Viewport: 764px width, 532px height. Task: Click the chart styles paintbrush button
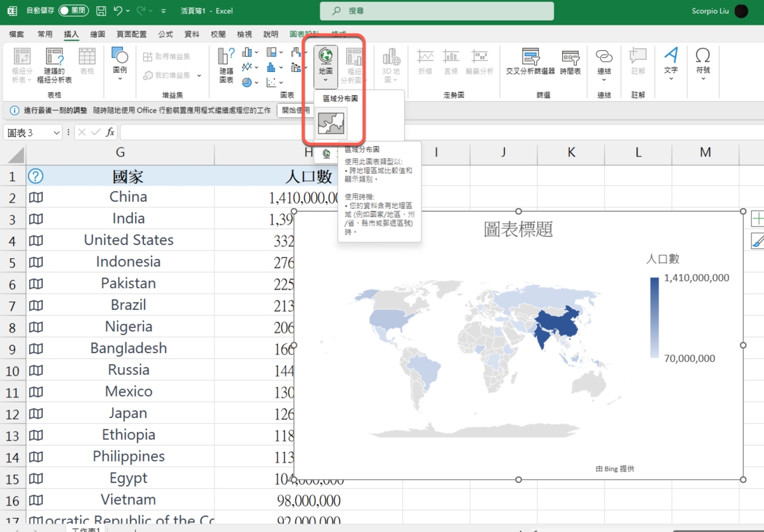click(758, 241)
